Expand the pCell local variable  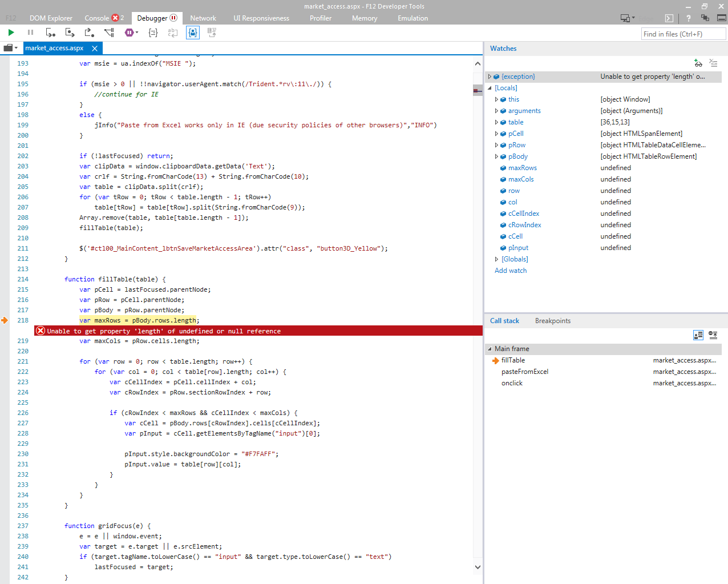tap(496, 134)
